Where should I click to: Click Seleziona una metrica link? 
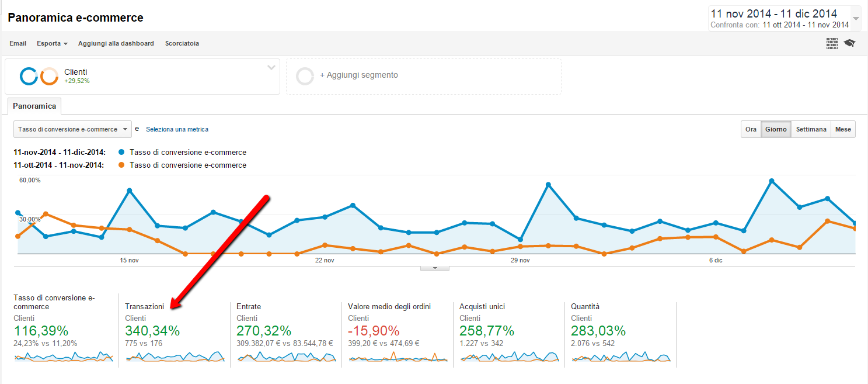pos(177,129)
